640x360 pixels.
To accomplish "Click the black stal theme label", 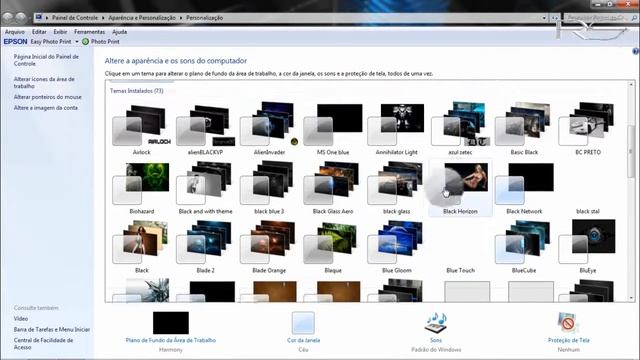I will pos(588,211).
